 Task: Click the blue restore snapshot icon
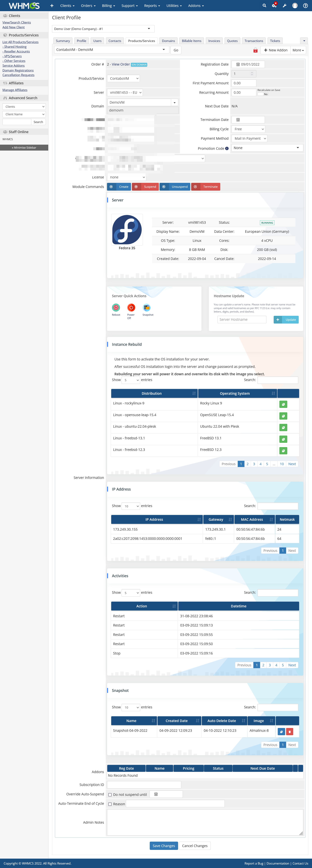pos(281,732)
